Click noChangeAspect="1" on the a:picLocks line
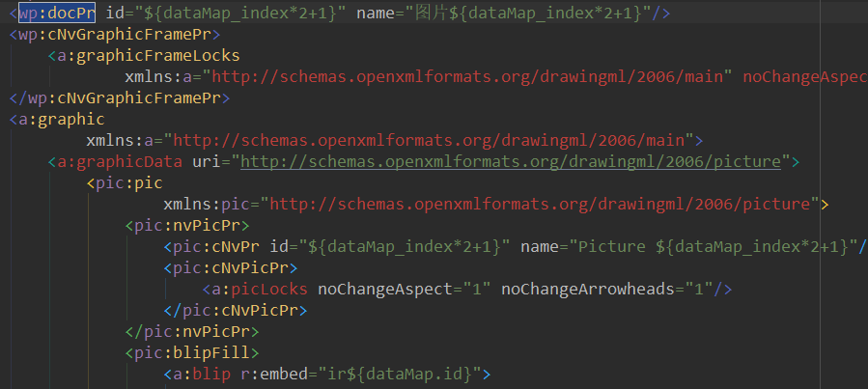Viewport: 868px width, 389px height. tap(405, 290)
